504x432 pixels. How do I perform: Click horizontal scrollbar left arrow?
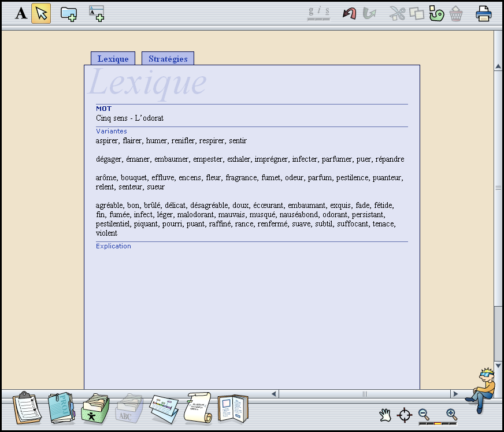point(274,394)
